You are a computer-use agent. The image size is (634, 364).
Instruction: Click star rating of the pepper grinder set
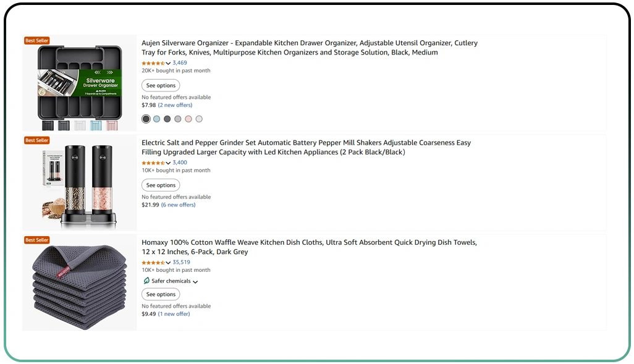coord(153,163)
